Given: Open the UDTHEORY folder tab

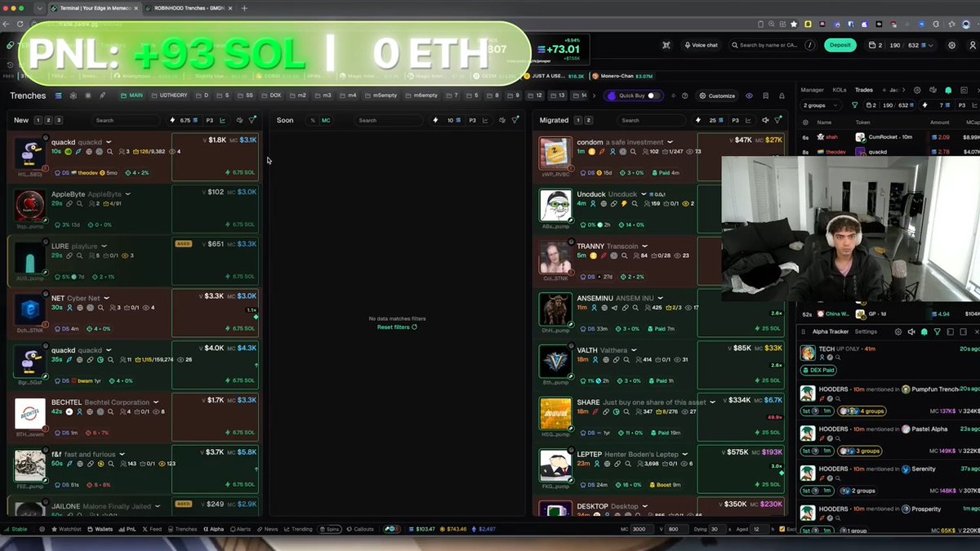Looking at the screenshot, I should [x=169, y=96].
